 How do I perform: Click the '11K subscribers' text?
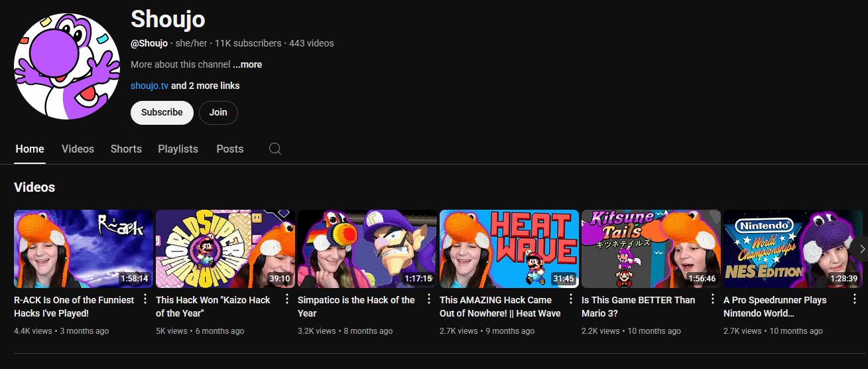(248, 43)
